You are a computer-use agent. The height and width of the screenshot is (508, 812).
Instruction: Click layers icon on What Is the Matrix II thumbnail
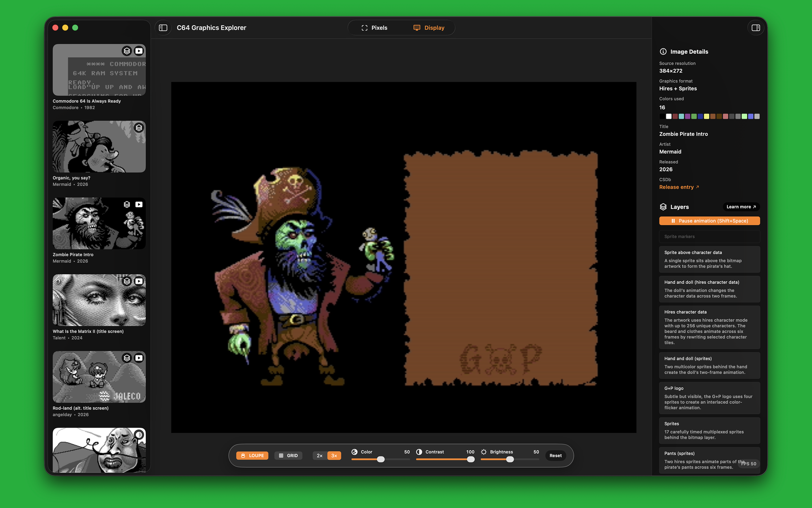(127, 281)
